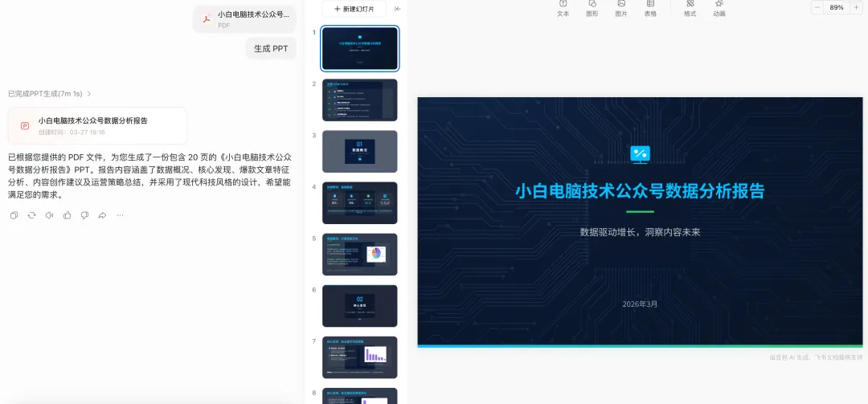Select slide 1 thumbnail

tap(360, 48)
